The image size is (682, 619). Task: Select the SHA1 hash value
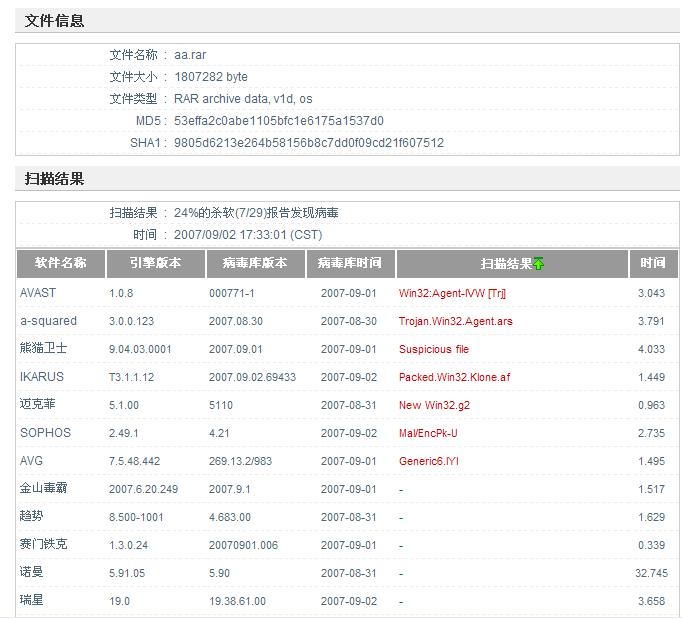click(309, 143)
